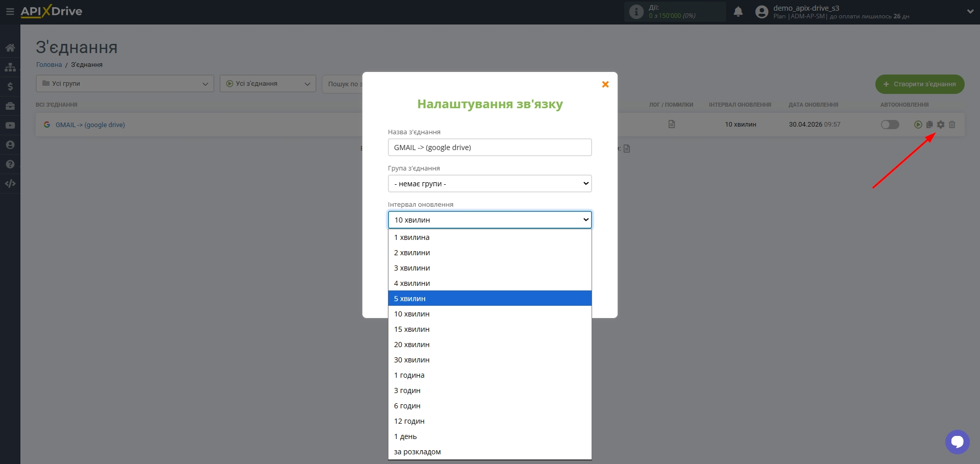Screen dimensions: 980x464
Task: Open the 'Головна' breadcrumb link
Action: [49, 65]
